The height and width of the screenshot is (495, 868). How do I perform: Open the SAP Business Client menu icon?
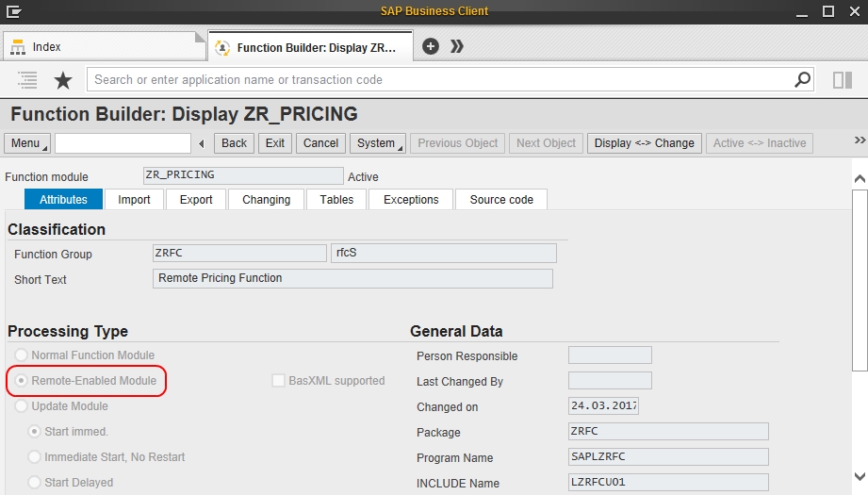tap(13, 11)
